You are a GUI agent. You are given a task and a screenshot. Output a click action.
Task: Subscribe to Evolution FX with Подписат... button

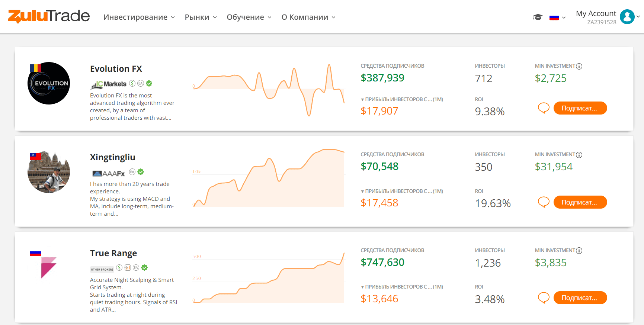[x=580, y=108]
